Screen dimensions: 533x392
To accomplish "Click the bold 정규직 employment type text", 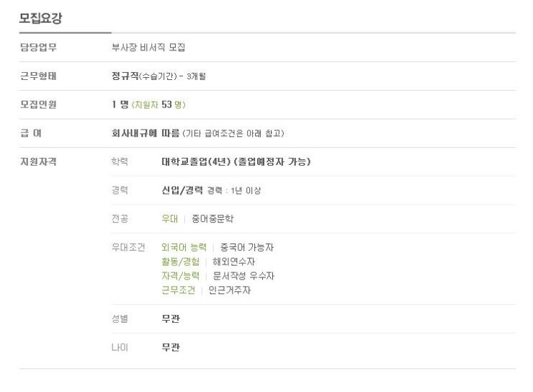I will pyautogui.click(x=125, y=76).
